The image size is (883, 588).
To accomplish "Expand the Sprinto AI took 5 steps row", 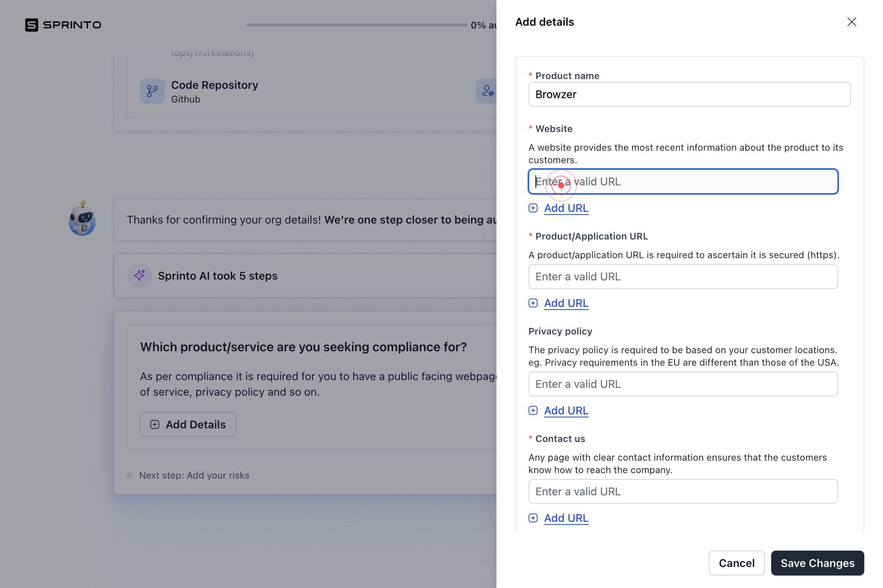I will 305,276.
